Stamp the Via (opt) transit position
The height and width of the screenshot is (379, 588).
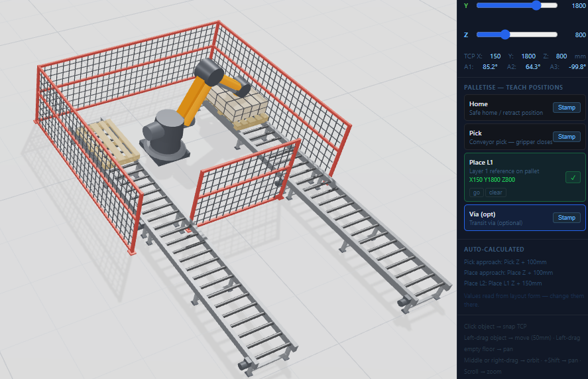[566, 218]
